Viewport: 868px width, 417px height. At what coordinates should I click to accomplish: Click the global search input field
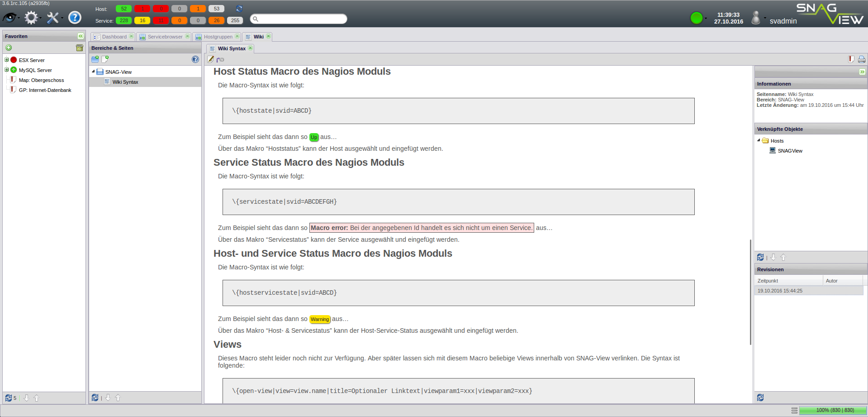[x=299, y=19]
